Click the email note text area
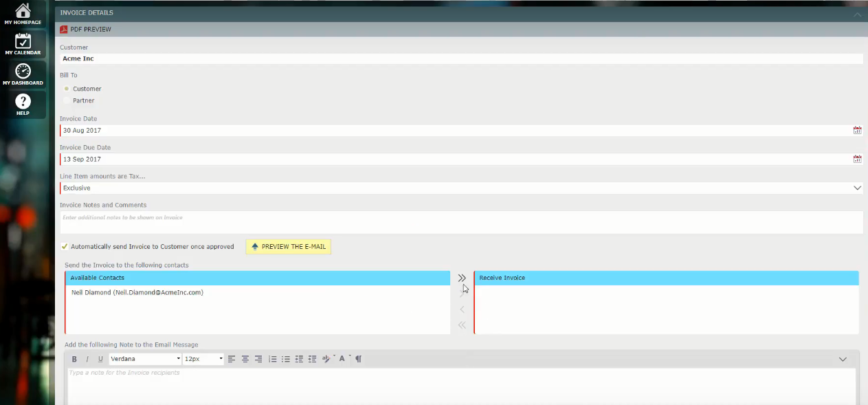Viewport: 868px width, 405px height. click(462, 386)
